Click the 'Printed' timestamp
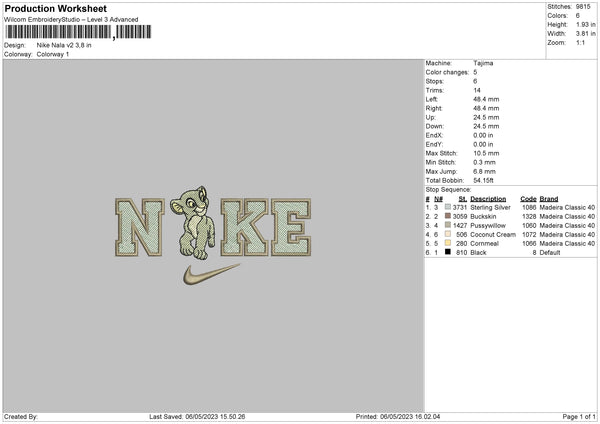Viewport: 600px width, 424px height. [398, 416]
